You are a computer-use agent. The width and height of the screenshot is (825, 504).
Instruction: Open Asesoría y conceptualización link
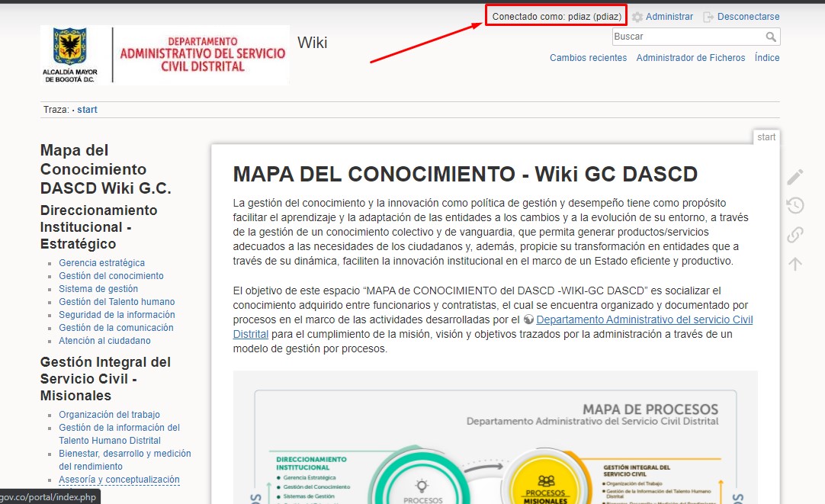click(x=119, y=480)
